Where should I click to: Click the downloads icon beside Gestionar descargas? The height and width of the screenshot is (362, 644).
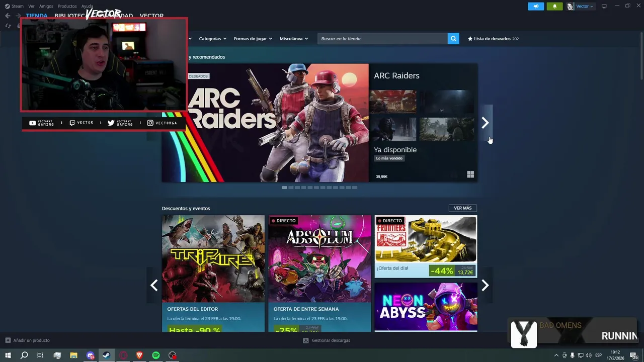306,340
